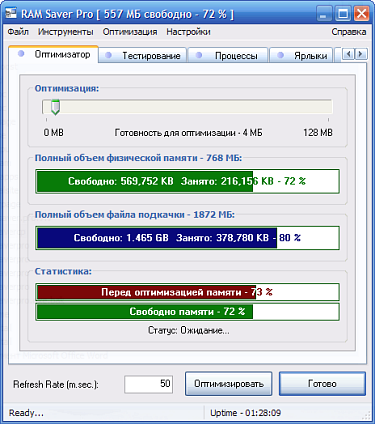This screenshot has width=375, height=424.
Task: Click the 'Свободно памяти - 72 %' bar
Action: click(187, 312)
